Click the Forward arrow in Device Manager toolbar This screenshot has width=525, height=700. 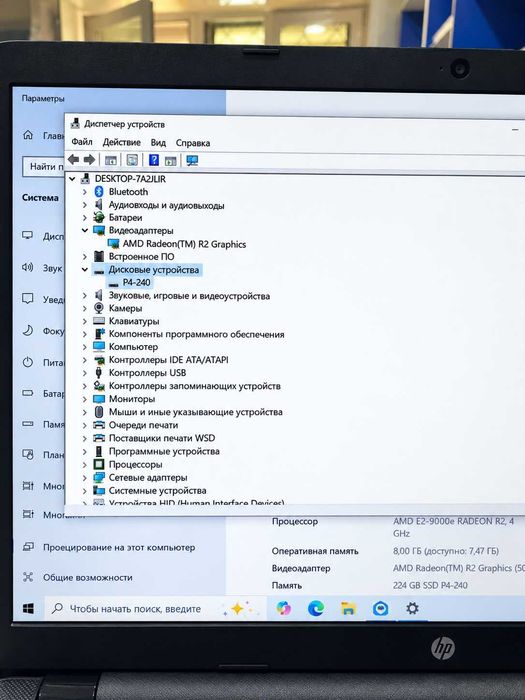[89, 159]
